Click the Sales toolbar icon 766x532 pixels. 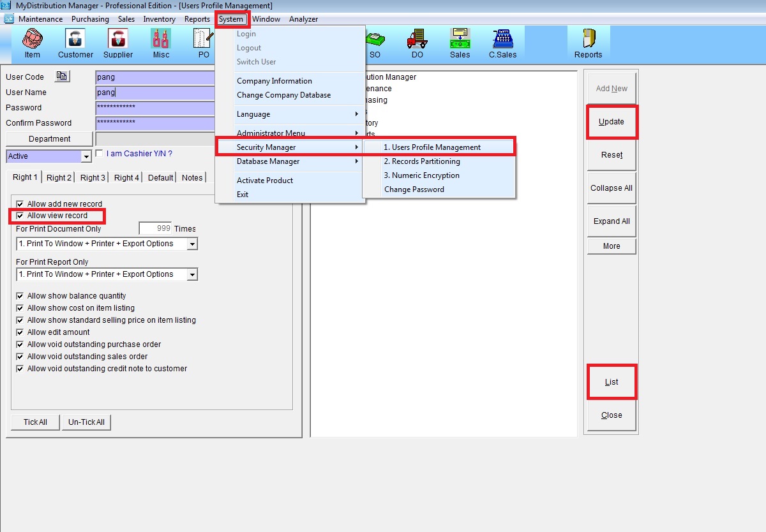460,43
